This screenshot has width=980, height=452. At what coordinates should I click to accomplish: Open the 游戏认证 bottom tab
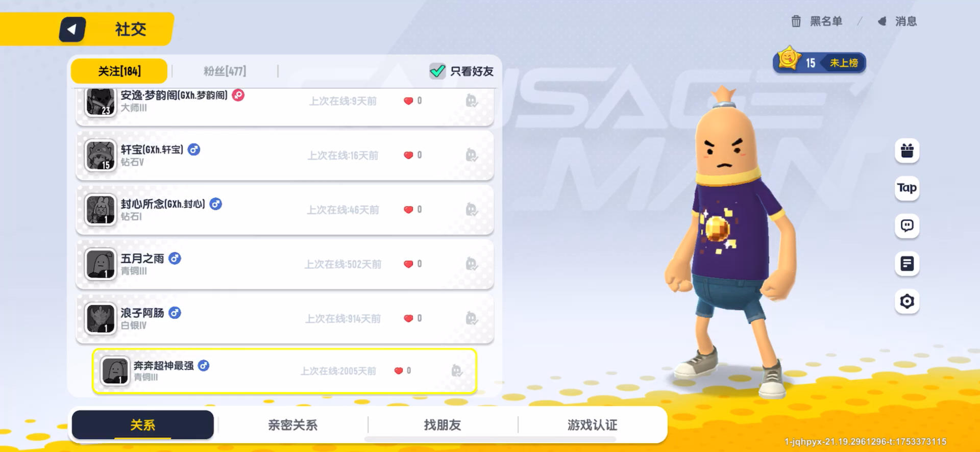click(x=593, y=425)
